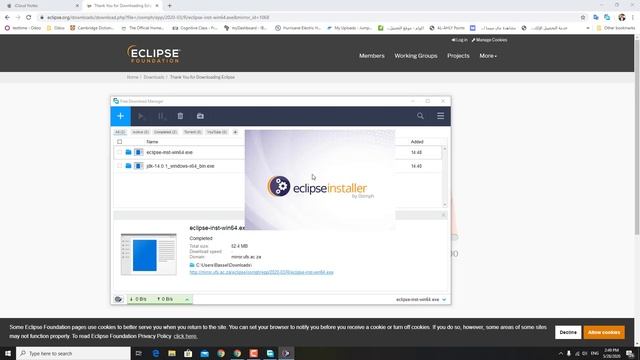The image size is (640, 360).
Task: Open the Members menu on the Eclipse site
Action: pyautogui.click(x=371, y=56)
